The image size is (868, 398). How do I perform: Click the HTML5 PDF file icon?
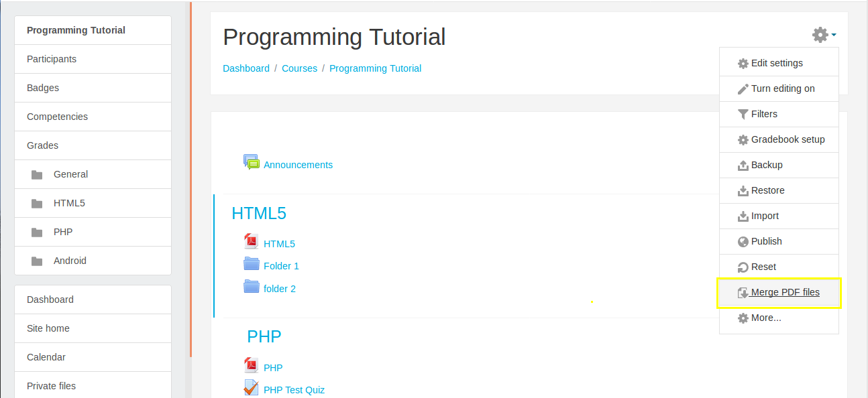click(x=252, y=242)
